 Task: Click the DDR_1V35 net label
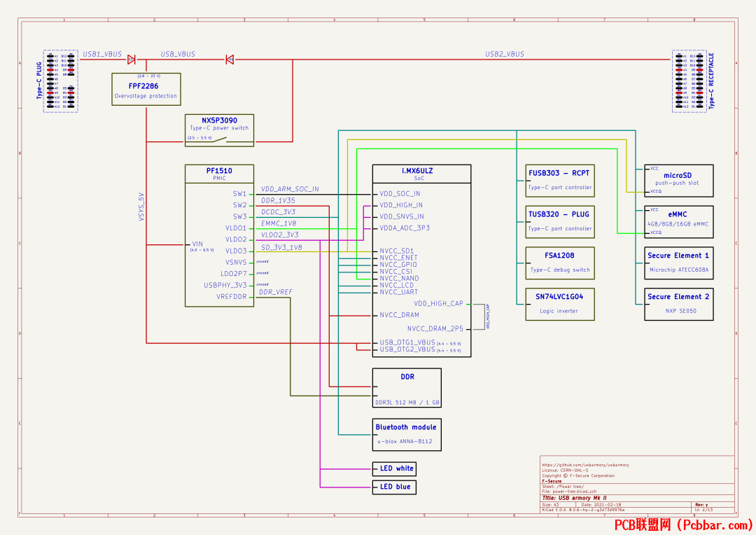278,200
